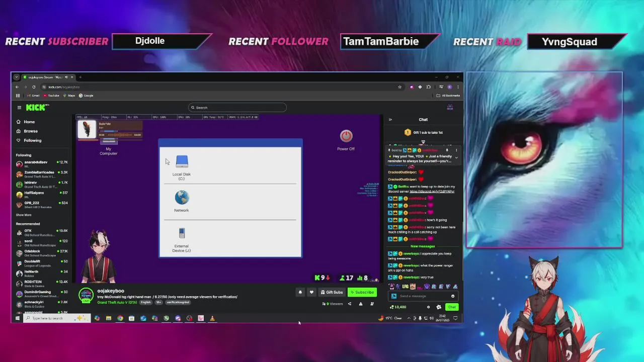Open ROSHTEIN recommended channel
644x362 pixels.
pyautogui.click(x=42, y=283)
